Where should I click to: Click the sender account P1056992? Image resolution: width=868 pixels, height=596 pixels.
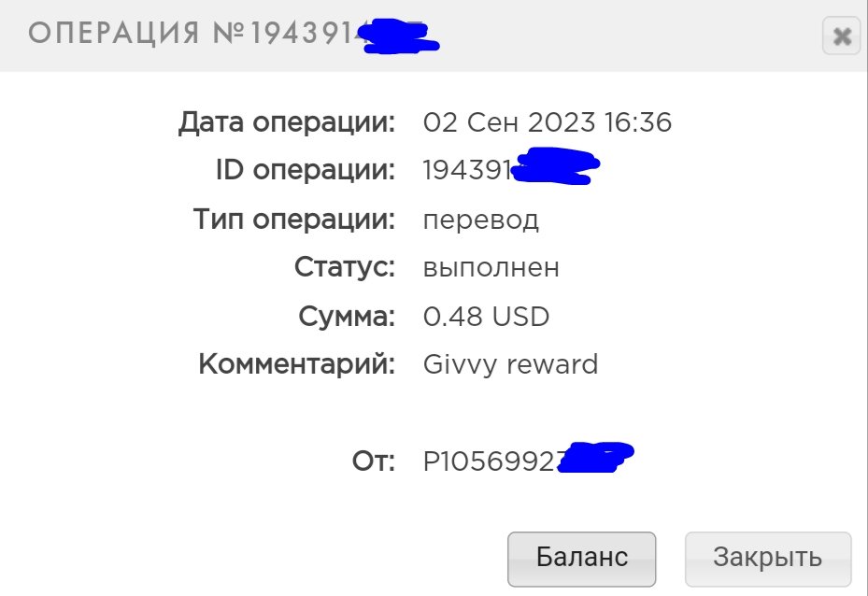(491, 461)
